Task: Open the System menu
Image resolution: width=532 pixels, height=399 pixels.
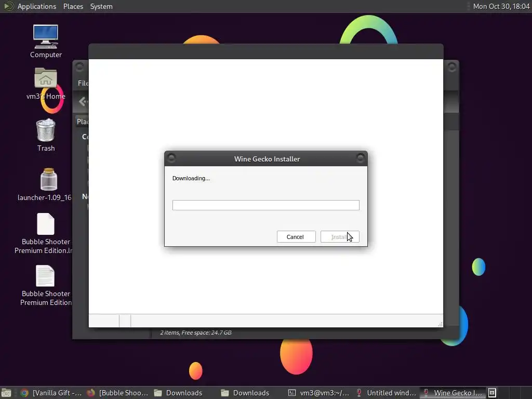Action: [x=101, y=6]
